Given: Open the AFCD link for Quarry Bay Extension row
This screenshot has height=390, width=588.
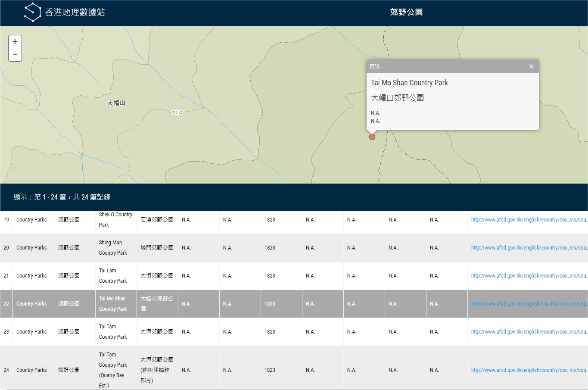Looking at the screenshot, I should coord(529,370).
